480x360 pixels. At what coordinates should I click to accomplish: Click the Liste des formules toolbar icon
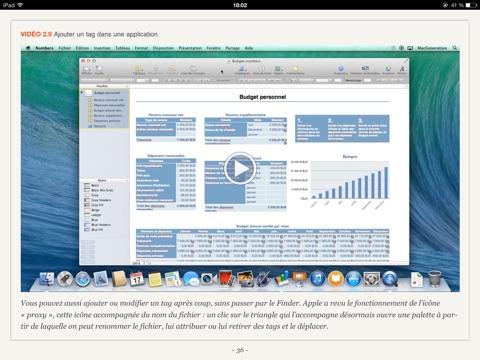193,70
